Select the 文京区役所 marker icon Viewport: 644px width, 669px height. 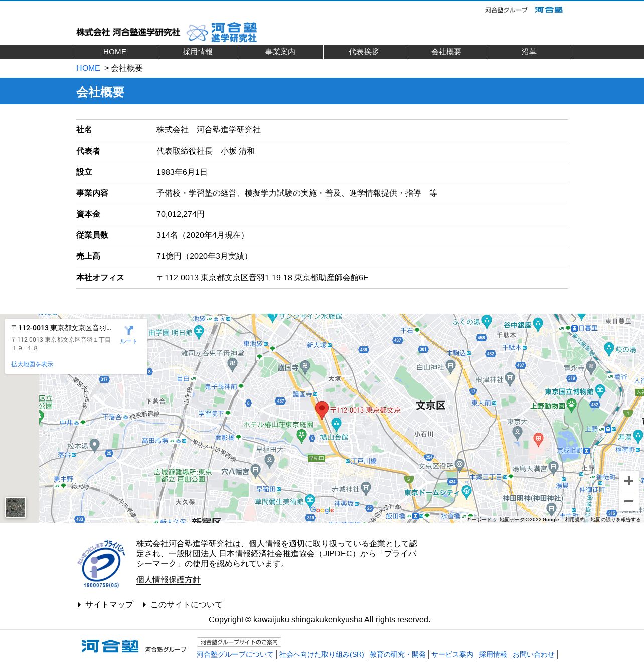[x=459, y=465]
